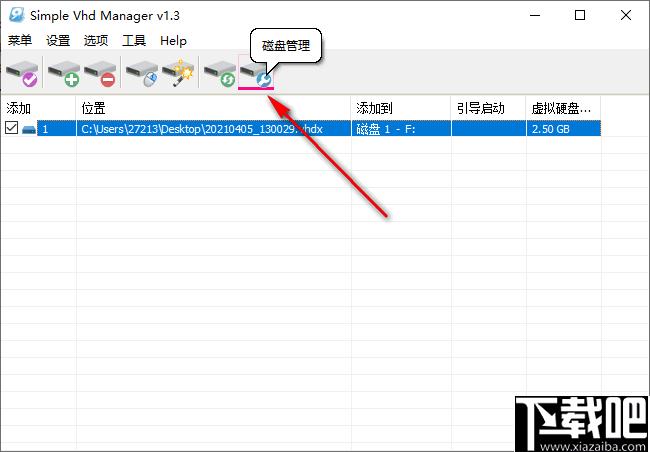650x452 pixels.
Task: Maximize the Simple Vhd Manager window
Action: 580,16
